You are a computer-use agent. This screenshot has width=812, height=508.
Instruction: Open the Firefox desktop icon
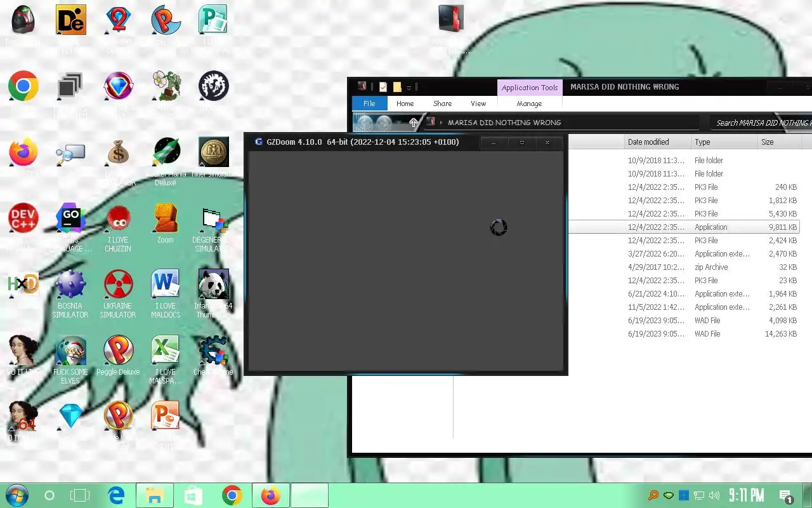point(23,152)
